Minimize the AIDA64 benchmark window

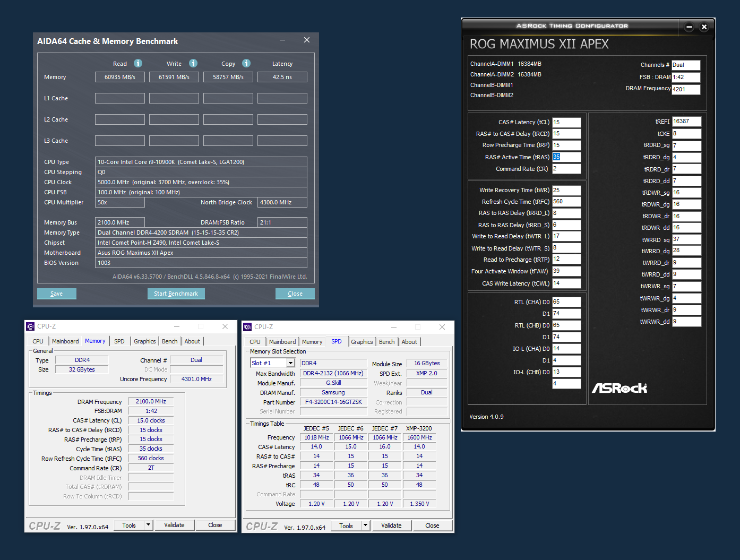point(282,40)
